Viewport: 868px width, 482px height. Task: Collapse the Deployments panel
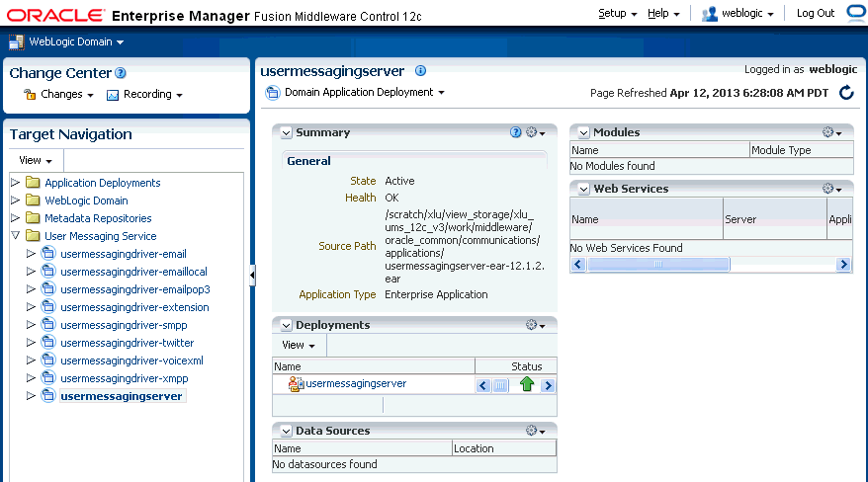286,326
